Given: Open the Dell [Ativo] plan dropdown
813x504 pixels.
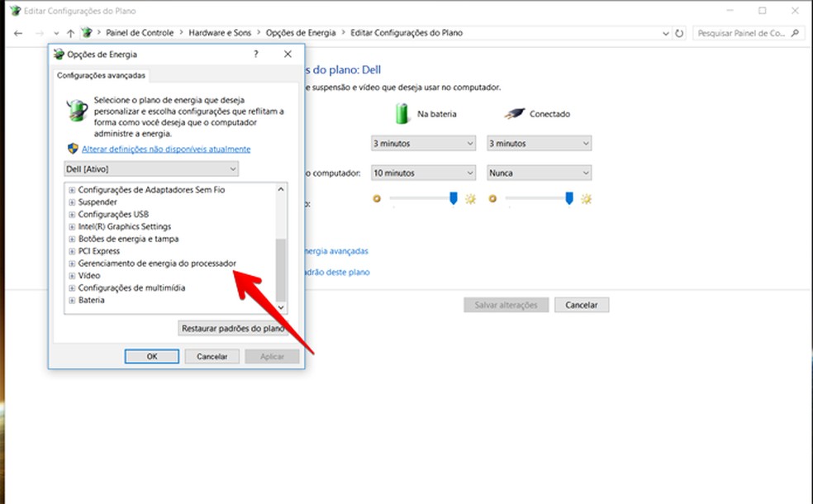Looking at the screenshot, I should 151,169.
